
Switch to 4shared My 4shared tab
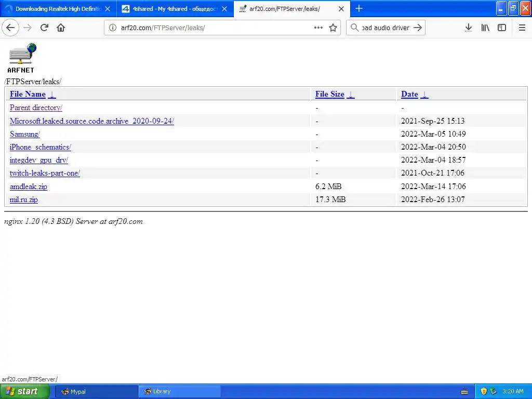tap(175, 9)
